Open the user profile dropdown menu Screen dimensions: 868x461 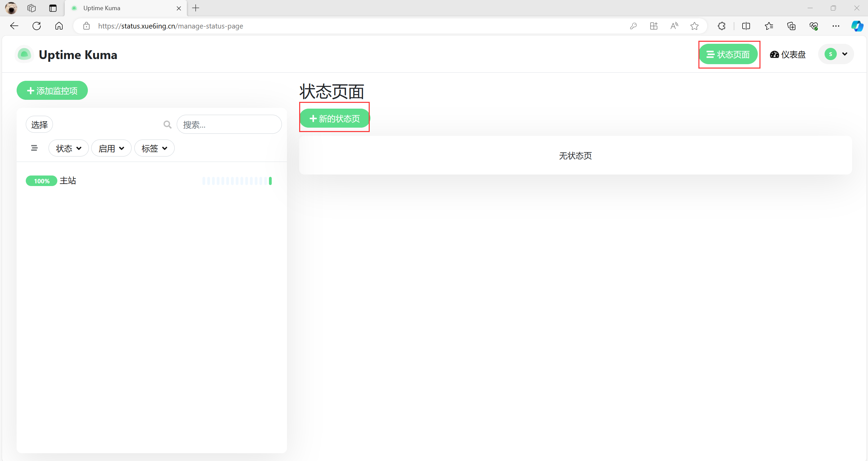836,54
